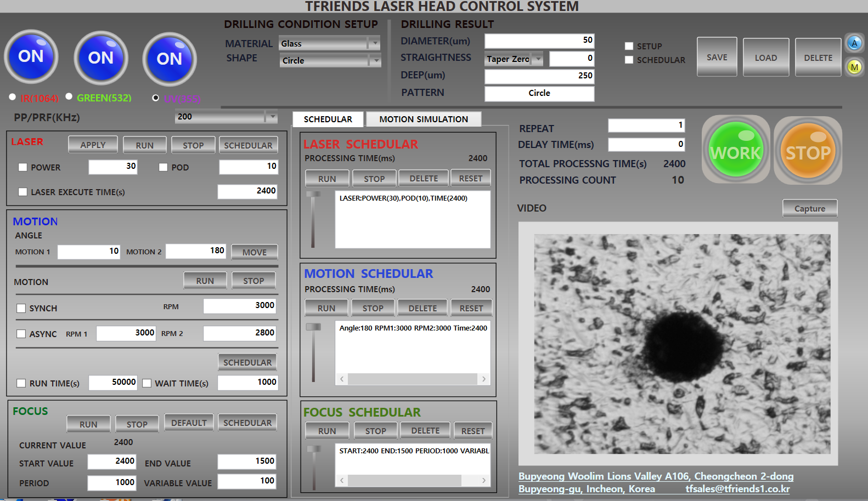The width and height of the screenshot is (868, 501).
Task: Click STOP in the MOTION panel
Action: click(253, 280)
